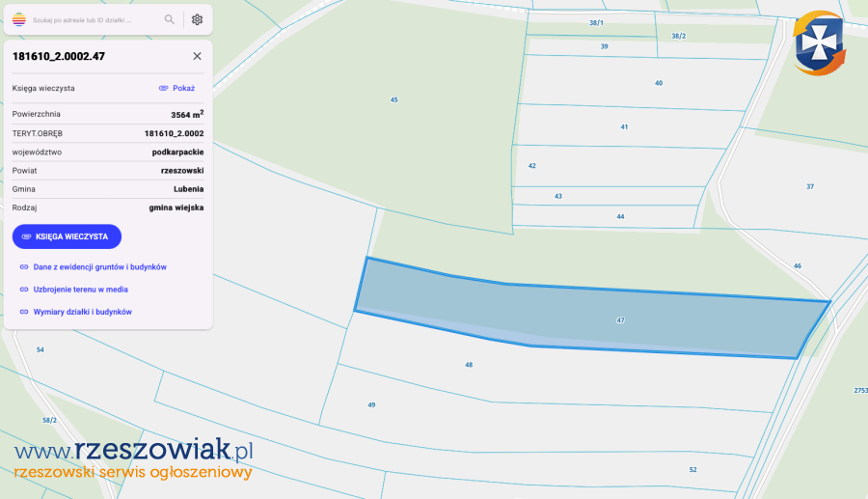The image size is (868, 499).
Task: Select parcel 37 on the map
Action: click(809, 186)
